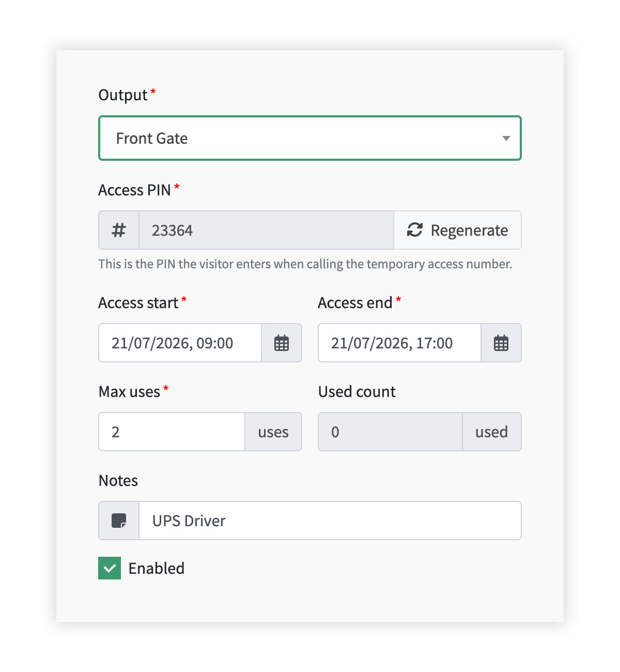620x672 pixels.
Task: Click the Access PIN field showing 23364
Action: pos(267,230)
